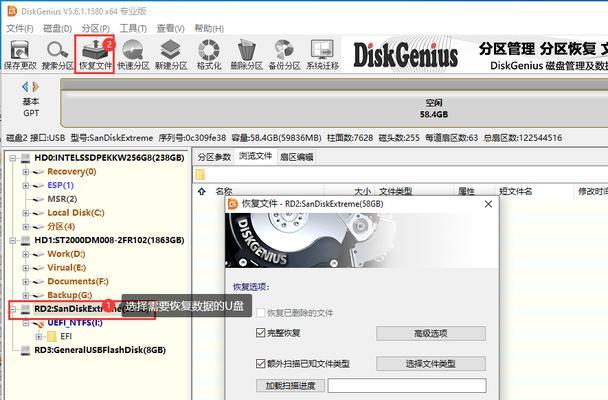Expand the ESP(1) partition node

[26, 185]
